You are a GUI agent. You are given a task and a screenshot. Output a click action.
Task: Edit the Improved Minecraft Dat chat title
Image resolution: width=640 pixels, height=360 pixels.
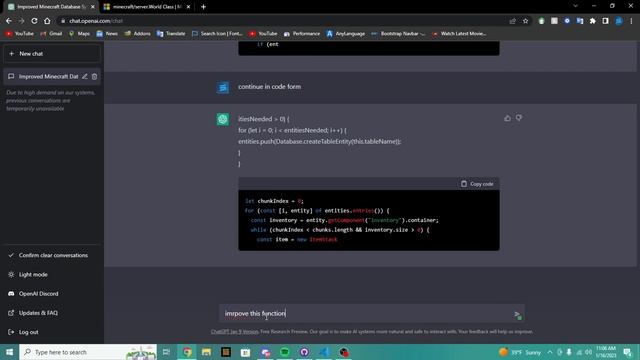coord(84,76)
